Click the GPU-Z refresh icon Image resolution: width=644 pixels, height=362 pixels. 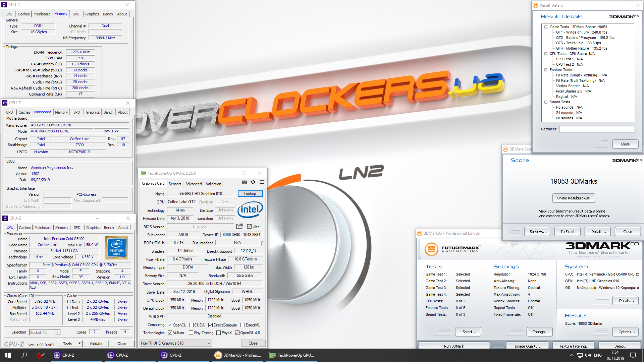point(253,182)
